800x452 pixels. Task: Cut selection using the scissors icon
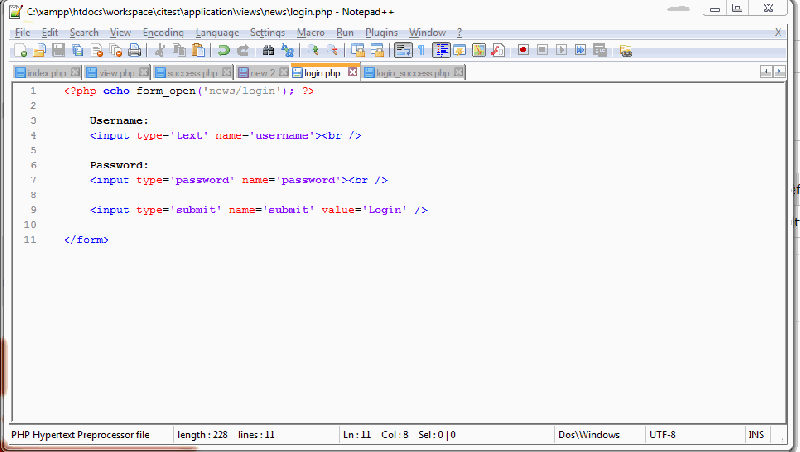[160, 50]
